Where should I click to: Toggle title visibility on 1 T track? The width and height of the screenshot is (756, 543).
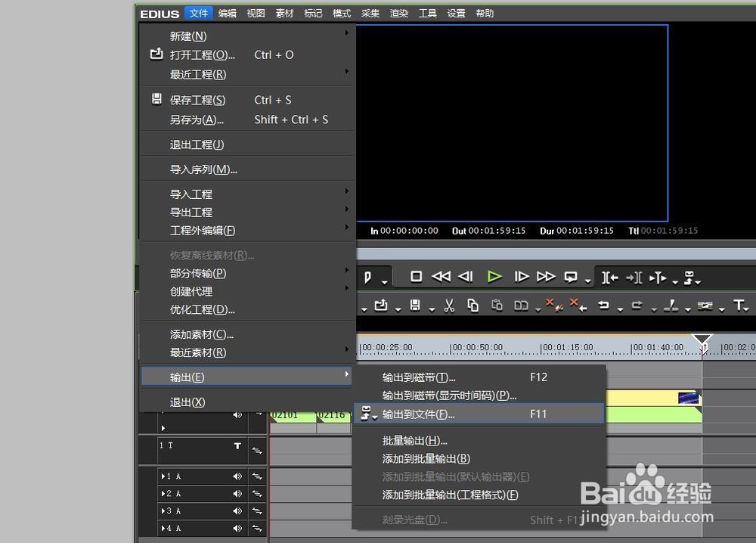pyautogui.click(x=237, y=446)
